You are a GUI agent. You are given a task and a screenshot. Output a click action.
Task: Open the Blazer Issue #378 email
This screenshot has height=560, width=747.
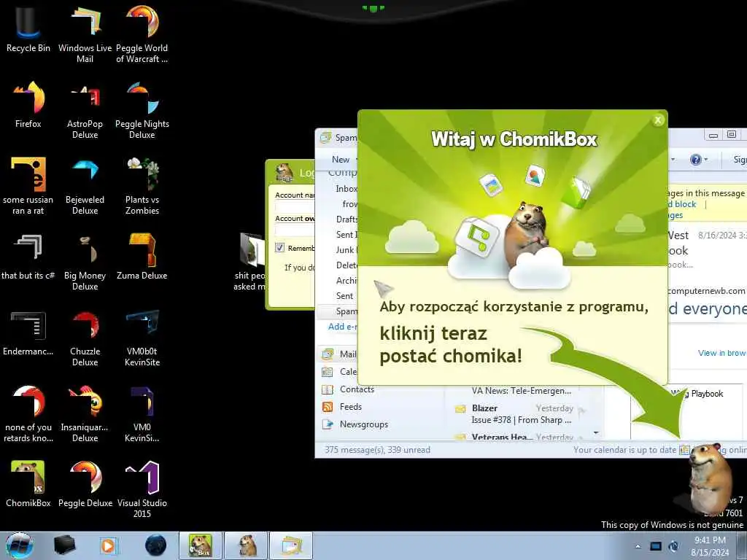521,414
